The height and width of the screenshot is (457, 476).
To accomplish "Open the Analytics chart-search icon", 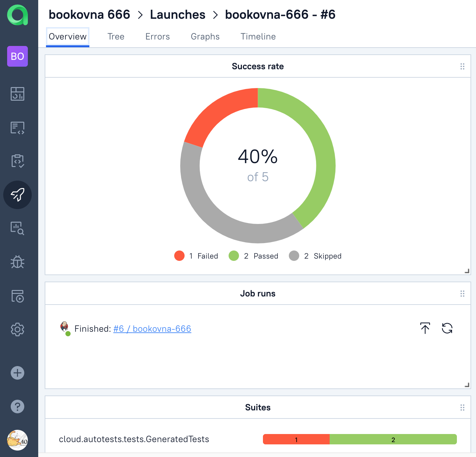I will coord(17,228).
